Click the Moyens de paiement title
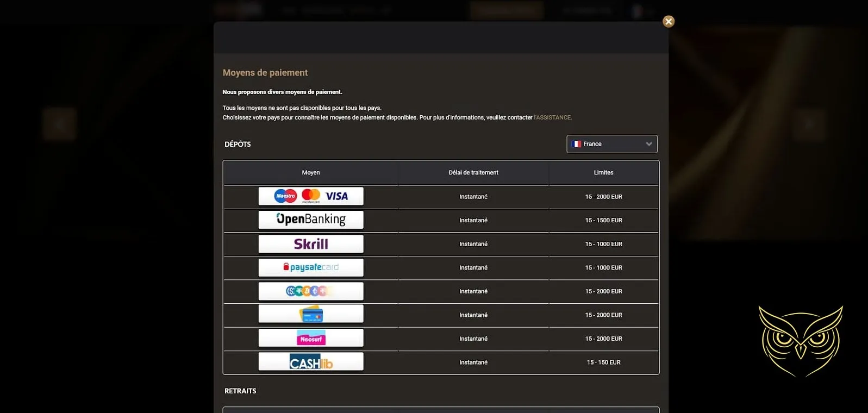The width and height of the screenshot is (868, 413). coord(265,73)
